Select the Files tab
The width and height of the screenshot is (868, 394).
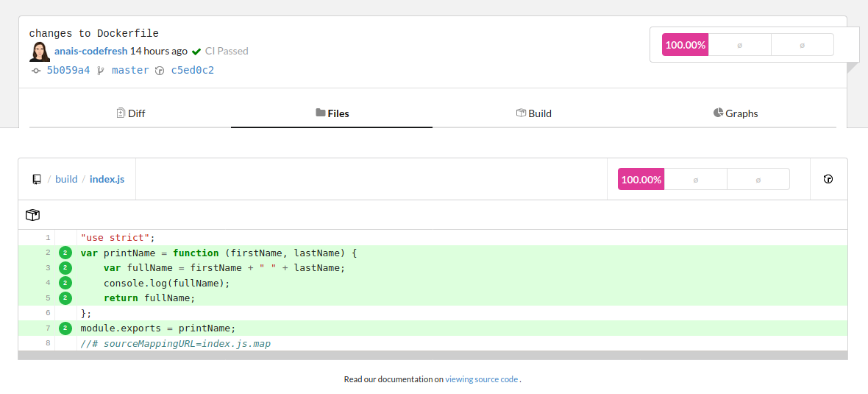click(332, 113)
